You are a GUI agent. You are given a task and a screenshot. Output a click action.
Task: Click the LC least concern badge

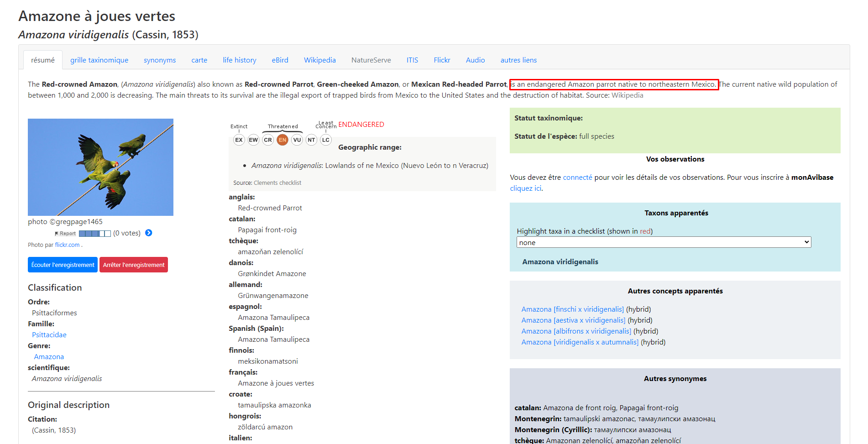[x=325, y=140]
